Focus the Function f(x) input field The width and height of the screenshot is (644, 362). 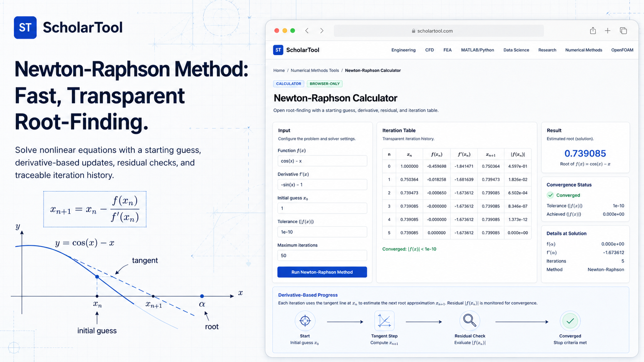click(322, 161)
